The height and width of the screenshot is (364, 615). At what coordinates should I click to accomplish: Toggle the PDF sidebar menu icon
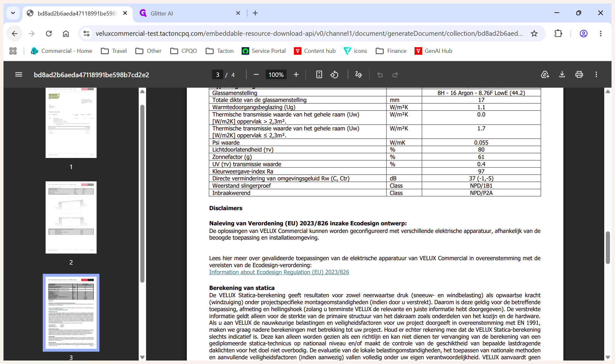click(x=19, y=75)
